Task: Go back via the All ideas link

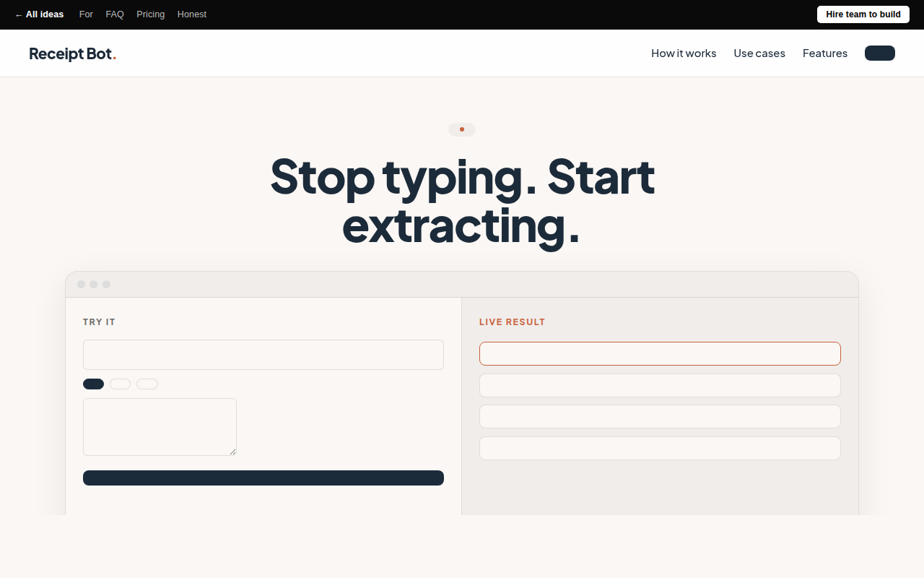Action: pos(39,14)
